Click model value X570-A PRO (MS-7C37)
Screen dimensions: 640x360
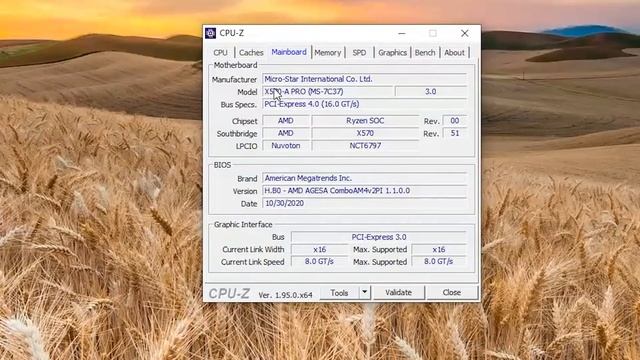(x=327, y=92)
